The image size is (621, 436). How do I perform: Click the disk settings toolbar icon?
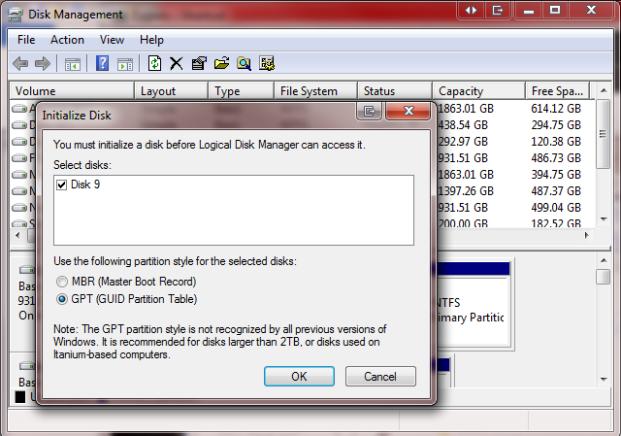(x=267, y=63)
